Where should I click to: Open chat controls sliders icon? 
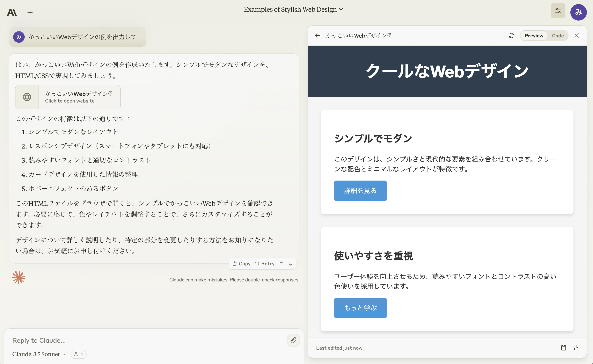(x=558, y=11)
